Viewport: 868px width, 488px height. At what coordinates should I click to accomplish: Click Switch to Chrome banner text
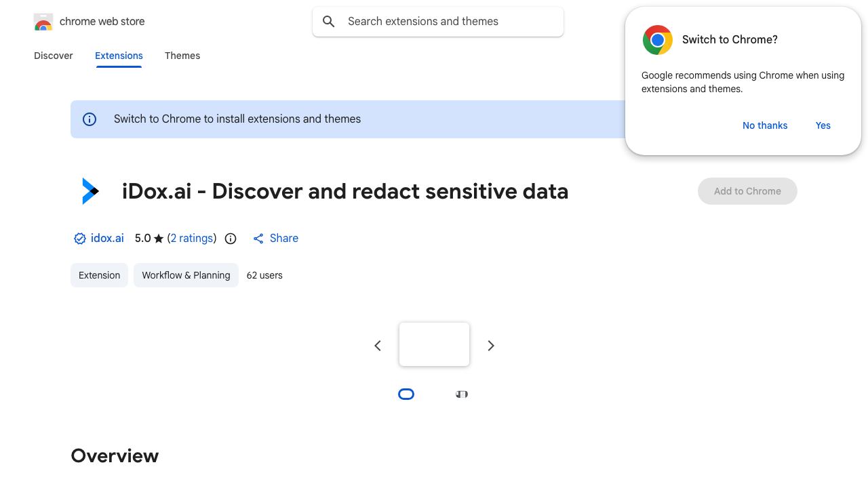tap(237, 119)
